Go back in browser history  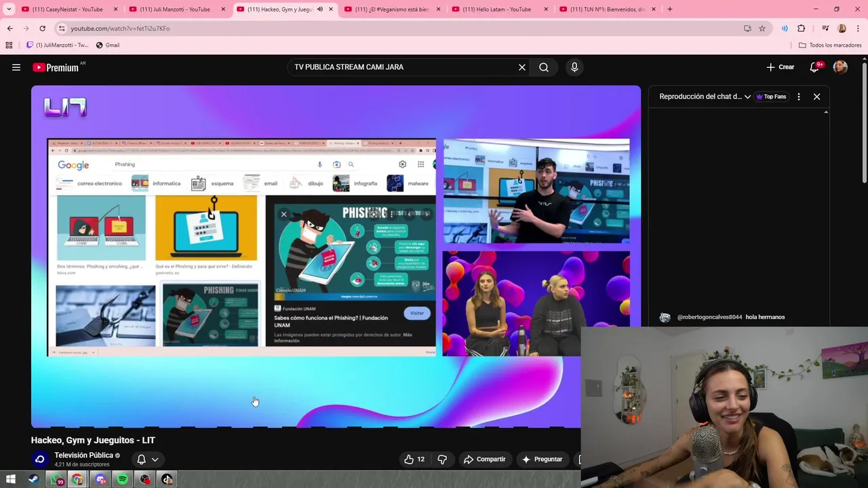pyautogui.click(x=9, y=28)
